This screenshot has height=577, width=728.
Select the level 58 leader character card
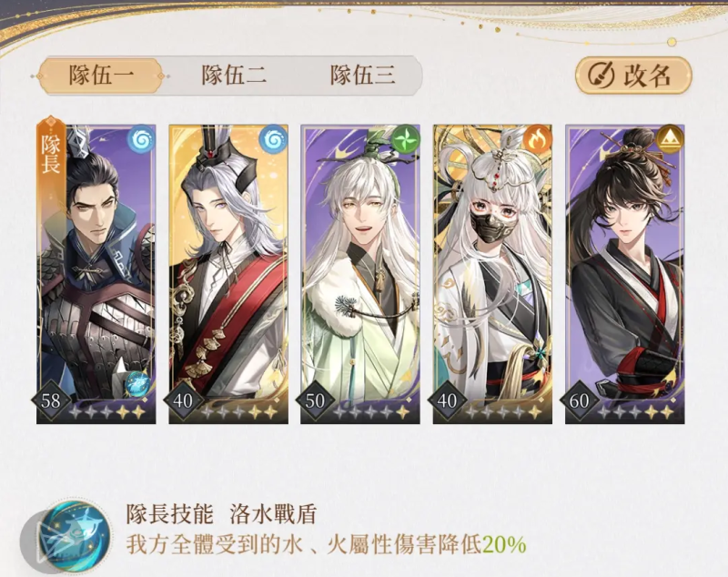click(x=96, y=274)
